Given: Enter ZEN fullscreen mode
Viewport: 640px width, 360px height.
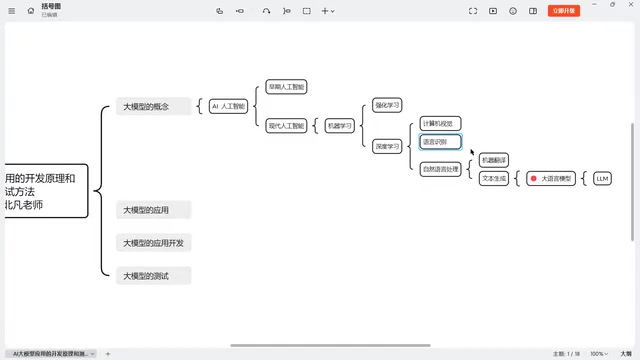Looking at the screenshot, I should point(473,11).
